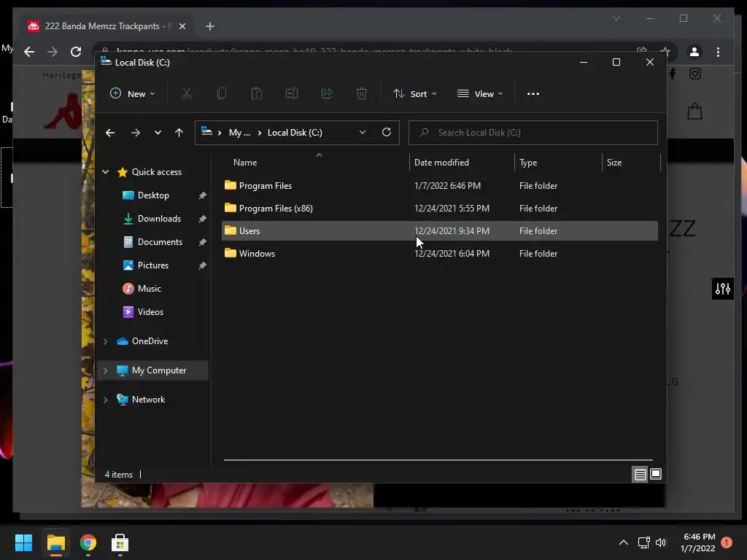This screenshot has height=560, width=747.
Task: Open the View dropdown menu
Action: [x=480, y=94]
